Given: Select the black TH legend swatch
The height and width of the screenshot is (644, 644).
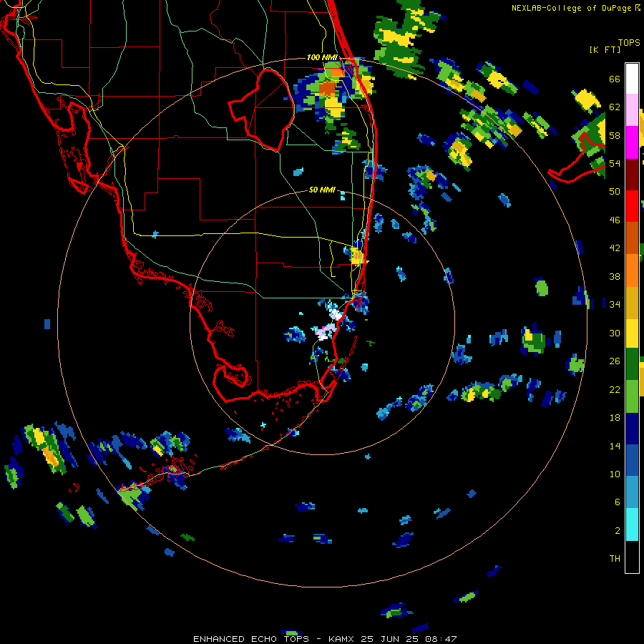Looking at the screenshot, I should coord(632,557).
